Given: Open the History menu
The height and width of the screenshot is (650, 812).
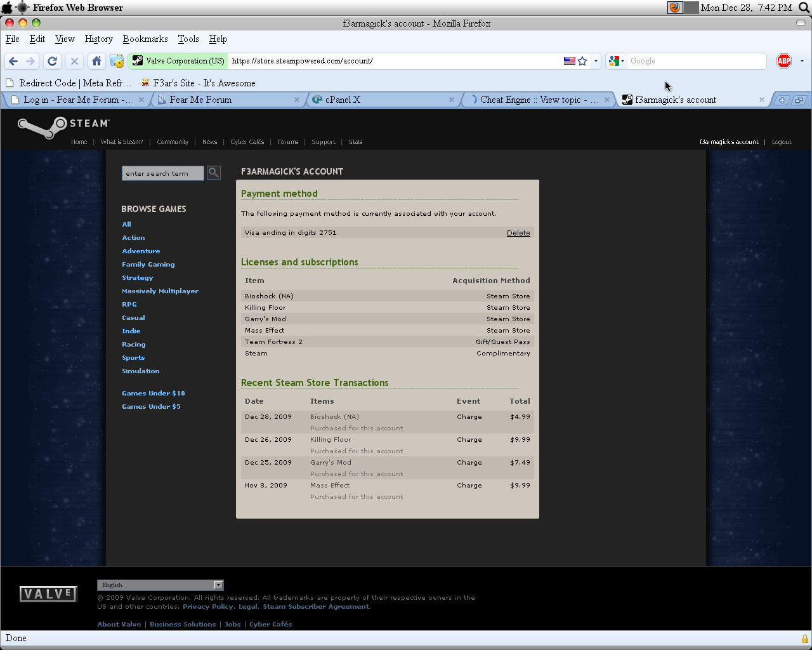Looking at the screenshot, I should pyautogui.click(x=99, y=39).
